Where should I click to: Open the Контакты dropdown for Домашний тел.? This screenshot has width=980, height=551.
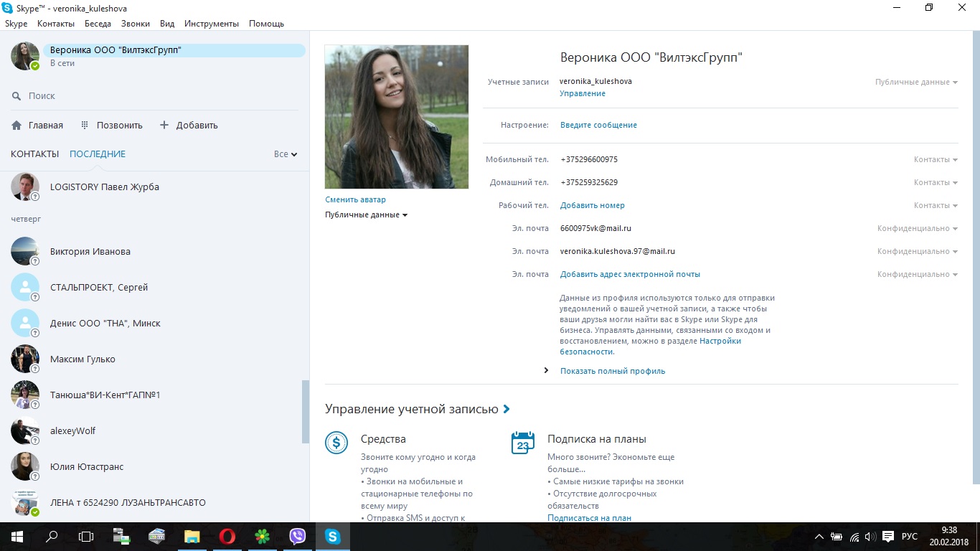pos(936,182)
